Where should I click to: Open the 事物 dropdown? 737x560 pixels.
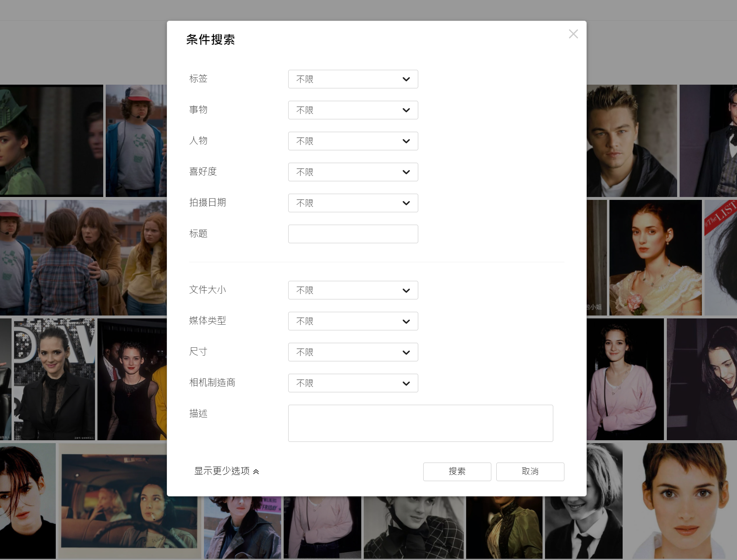tap(353, 110)
